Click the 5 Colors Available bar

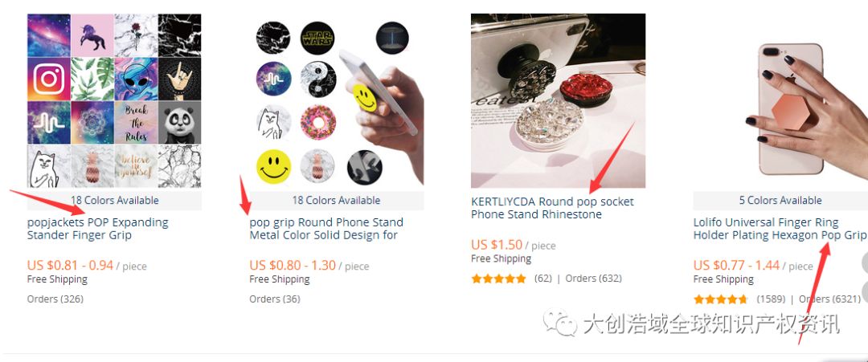click(x=780, y=200)
